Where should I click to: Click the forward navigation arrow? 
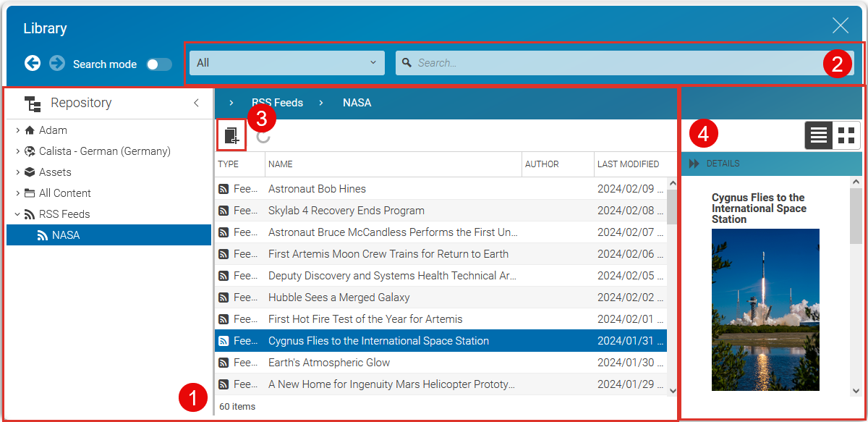[56, 63]
